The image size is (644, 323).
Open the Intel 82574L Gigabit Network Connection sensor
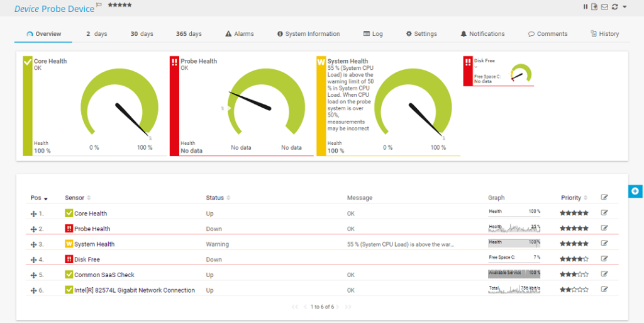point(134,290)
